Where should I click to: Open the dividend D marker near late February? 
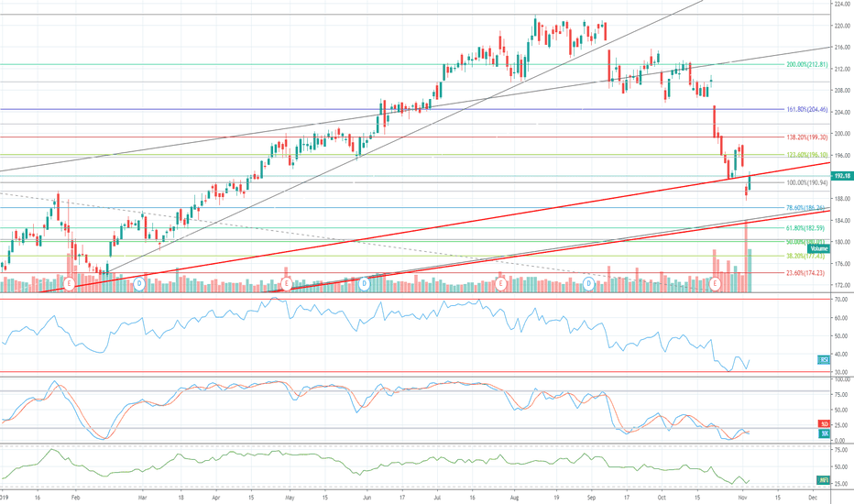click(139, 284)
